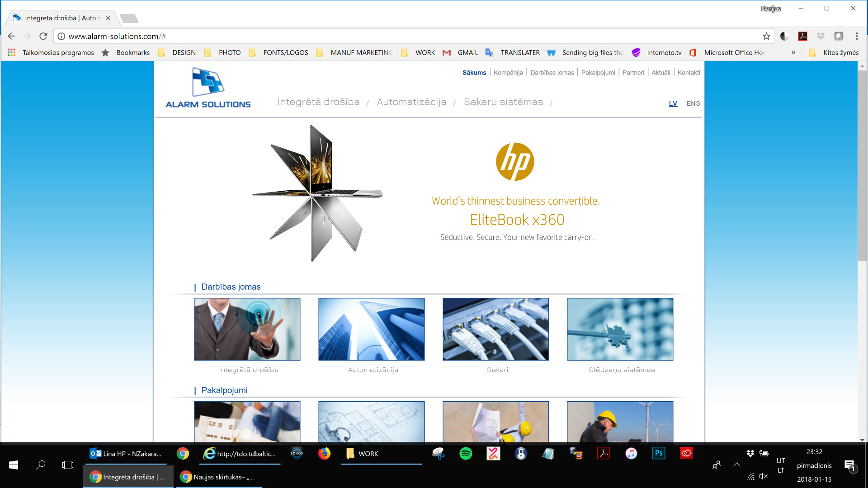Viewport: 868px width, 488px height.
Task: Select the Aktuāli menu item
Action: click(x=661, y=72)
